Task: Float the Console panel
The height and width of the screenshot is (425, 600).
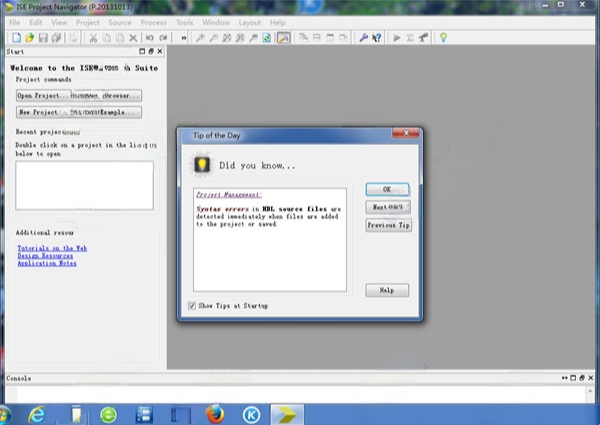Action: pos(582,378)
